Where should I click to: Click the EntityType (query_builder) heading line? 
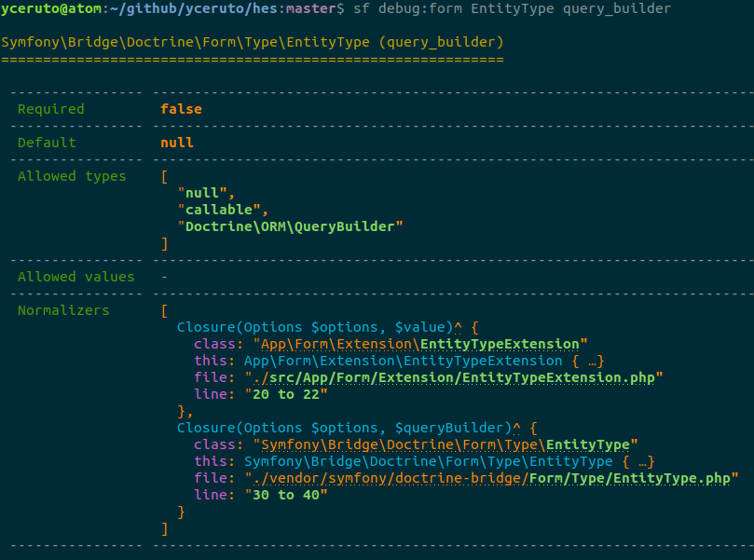click(x=253, y=42)
